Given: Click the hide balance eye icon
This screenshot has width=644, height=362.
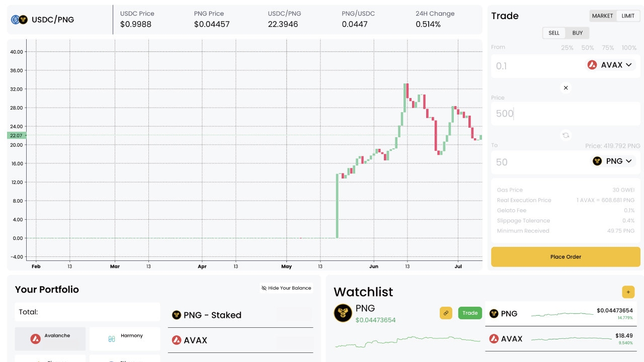Looking at the screenshot, I should (x=264, y=288).
